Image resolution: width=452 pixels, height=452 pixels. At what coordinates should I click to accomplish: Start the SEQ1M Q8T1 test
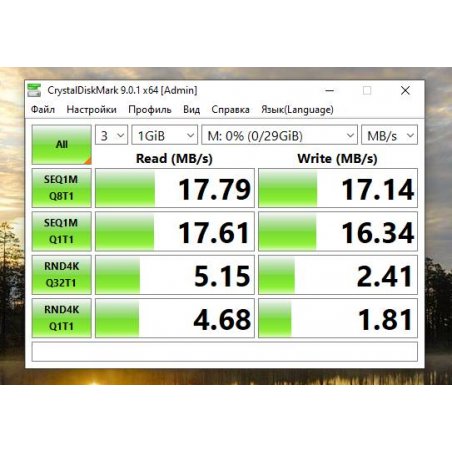62,188
